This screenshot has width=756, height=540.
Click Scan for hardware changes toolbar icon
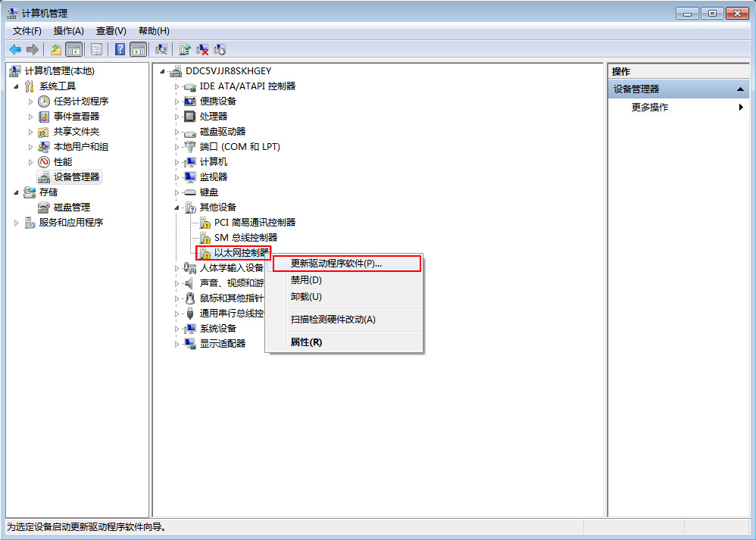(x=161, y=49)
